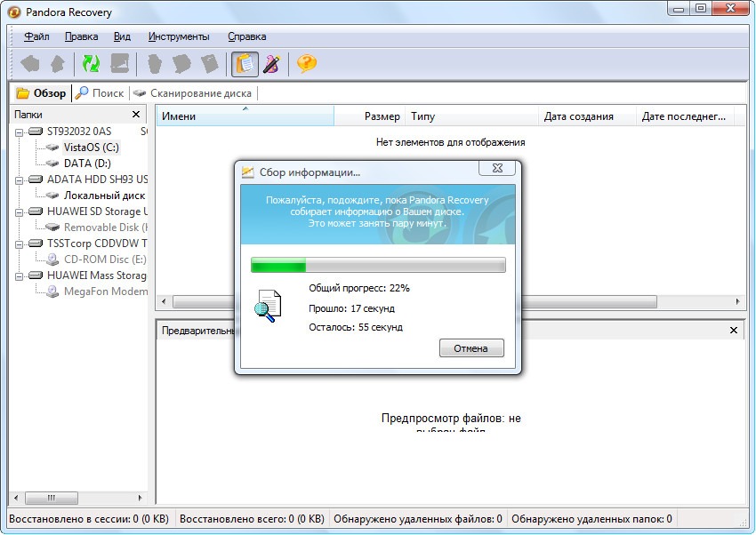Select VistaOS (C:) in folder tree
The image size is (756, 535).
click(91, 148)
